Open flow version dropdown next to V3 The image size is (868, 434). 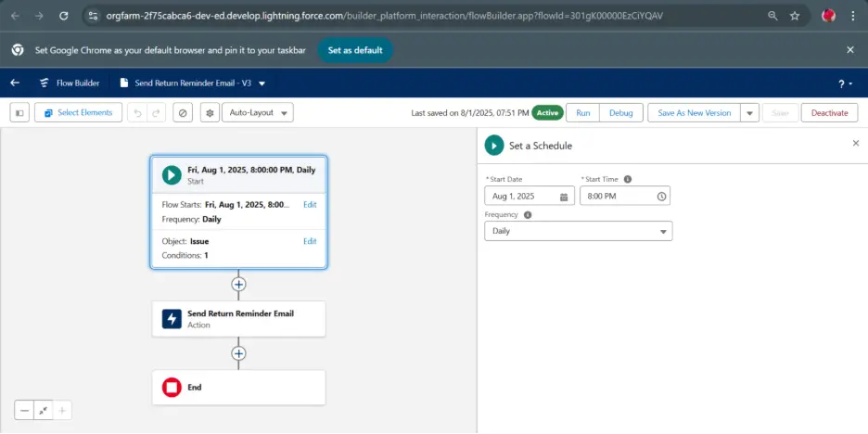[x=262, y=83]
